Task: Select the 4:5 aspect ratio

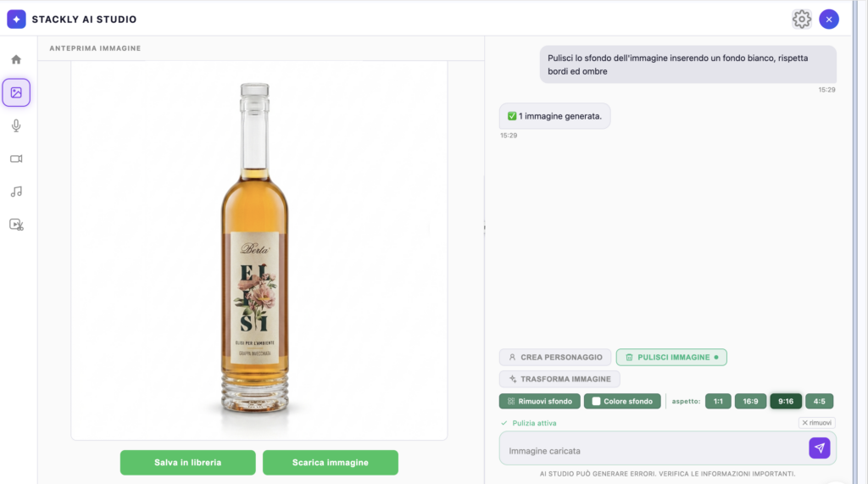Action: coord(820,402)
